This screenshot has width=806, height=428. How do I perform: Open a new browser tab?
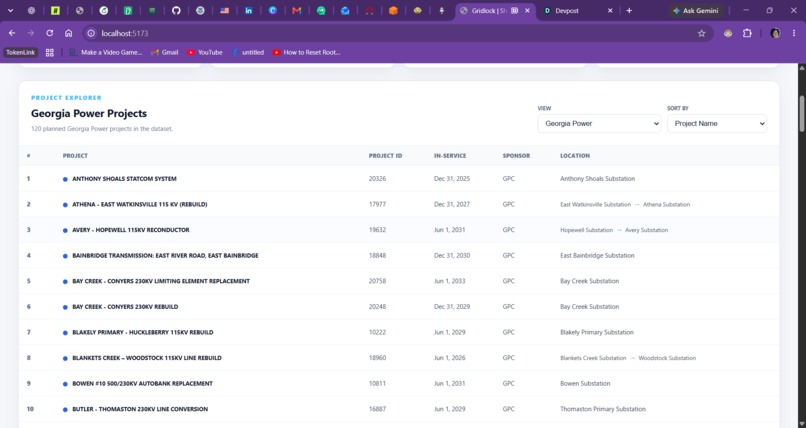point(629,10)
